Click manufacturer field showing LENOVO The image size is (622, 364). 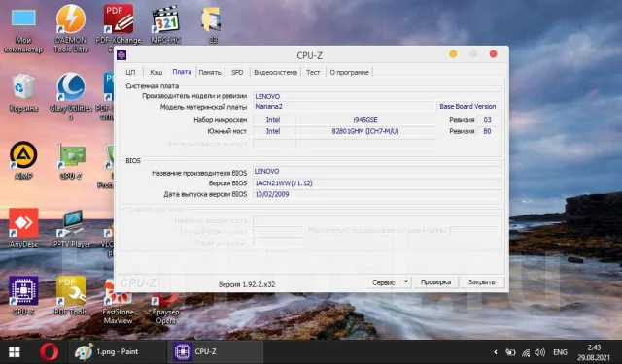tap(376, 96)
